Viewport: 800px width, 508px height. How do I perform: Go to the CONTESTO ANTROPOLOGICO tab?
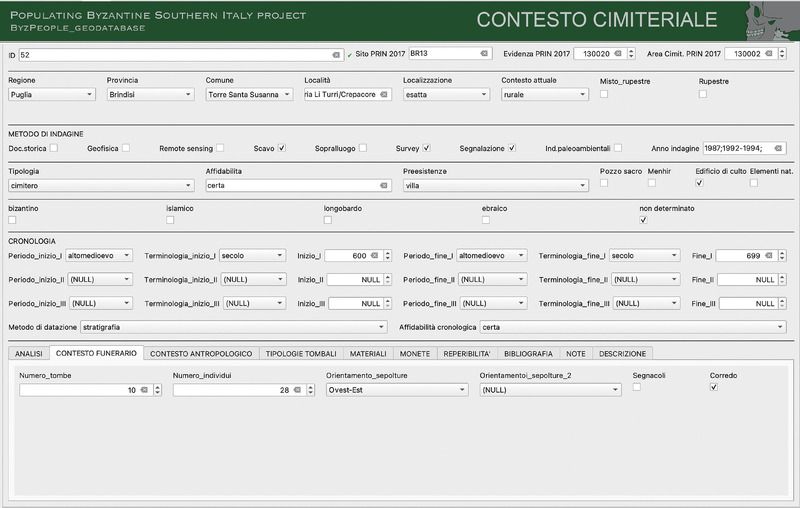(201, 353)
